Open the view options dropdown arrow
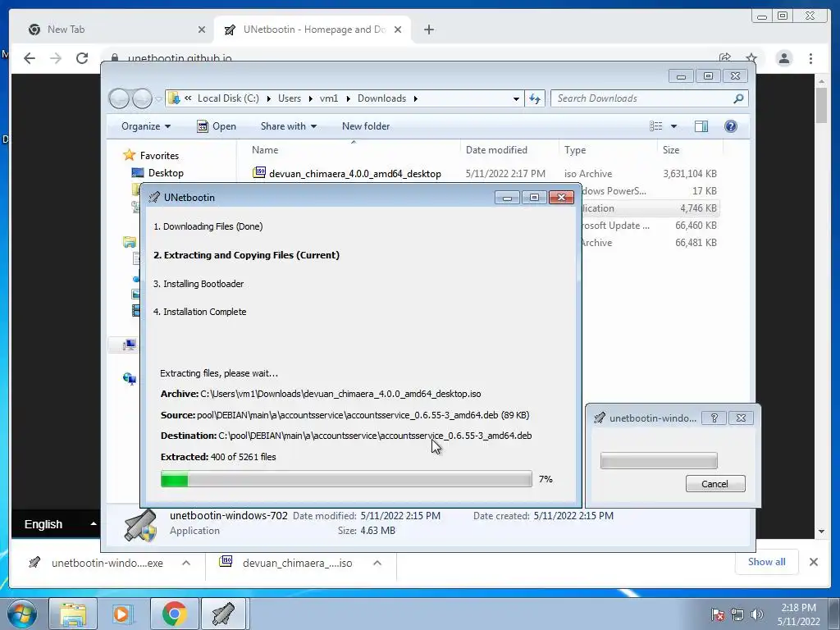Image resolution: width=840 pixels, height=630 pixels. tap(673, 126)
